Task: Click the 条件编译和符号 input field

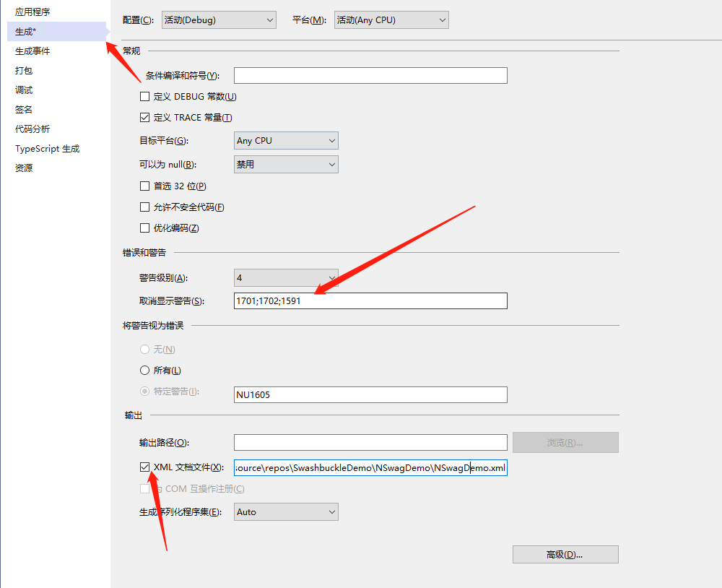Action: click(x=370, y=76)
